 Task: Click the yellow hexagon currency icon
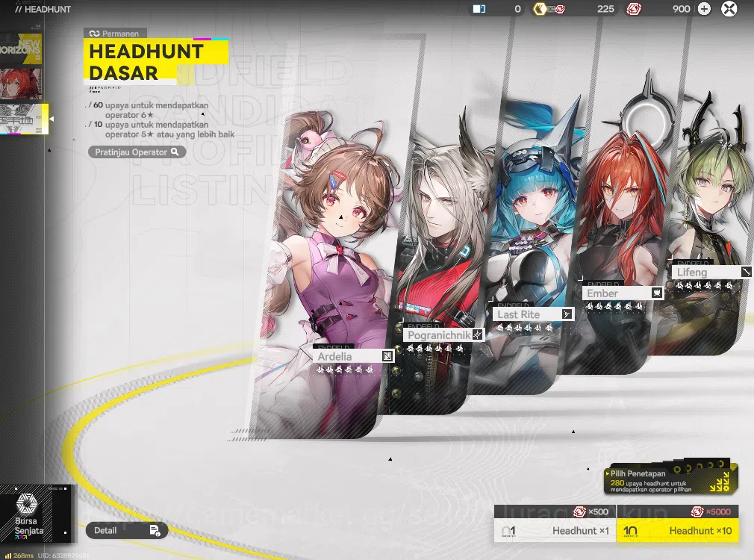540,9
